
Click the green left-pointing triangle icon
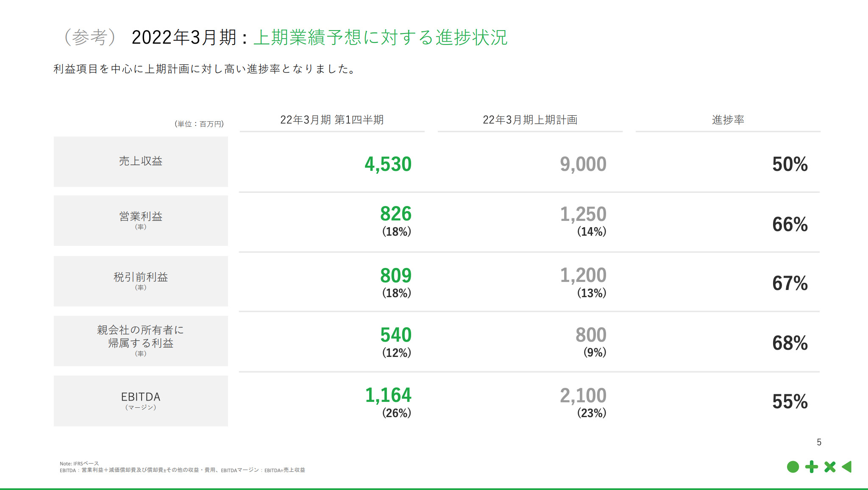pyautogui.click(x=847, y=467)
